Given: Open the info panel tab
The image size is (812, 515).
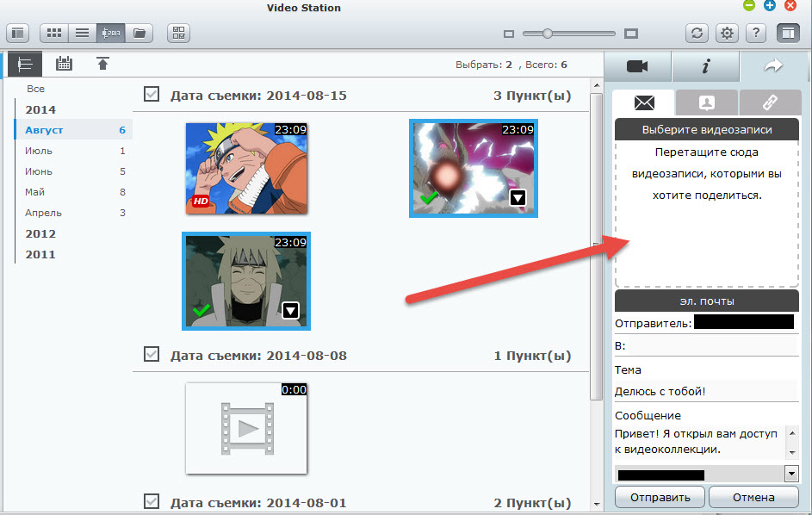Looking at the screenshot, I should coord(705,66).
